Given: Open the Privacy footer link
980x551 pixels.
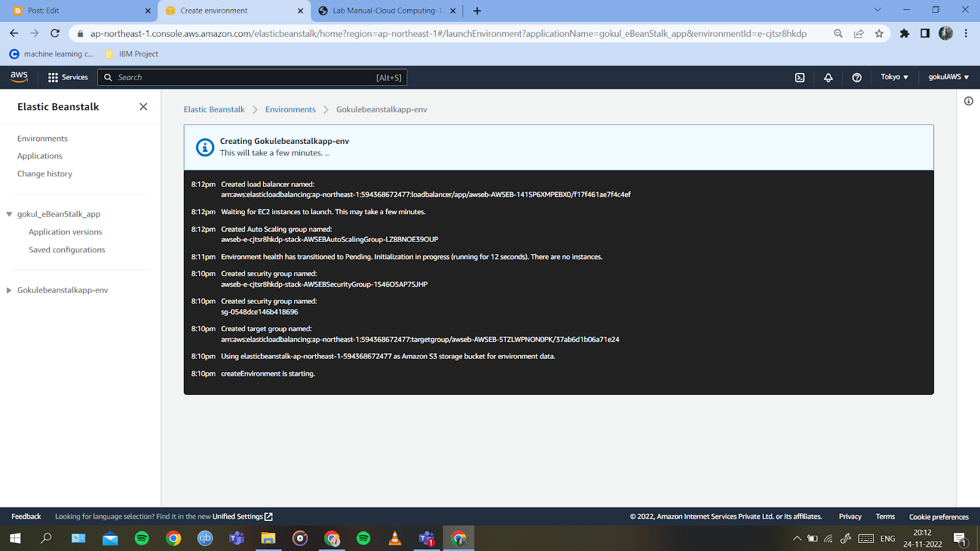Looking at the screenshot, I should [850, 517].
